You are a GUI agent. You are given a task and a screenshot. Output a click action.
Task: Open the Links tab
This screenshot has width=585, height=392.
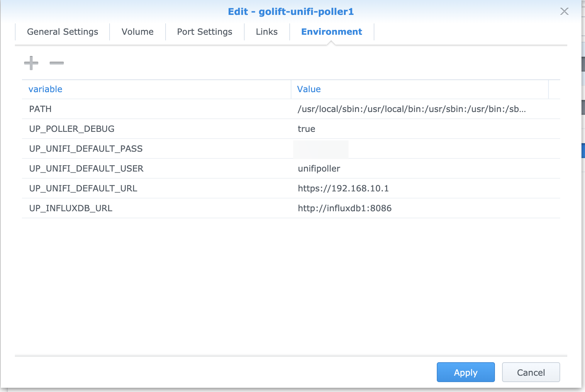click(267, 32)
